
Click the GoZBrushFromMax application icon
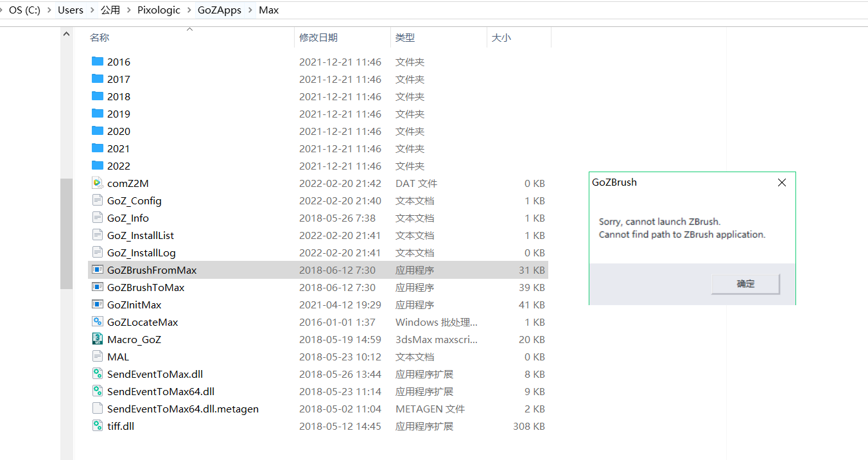(x=98, y=270)
